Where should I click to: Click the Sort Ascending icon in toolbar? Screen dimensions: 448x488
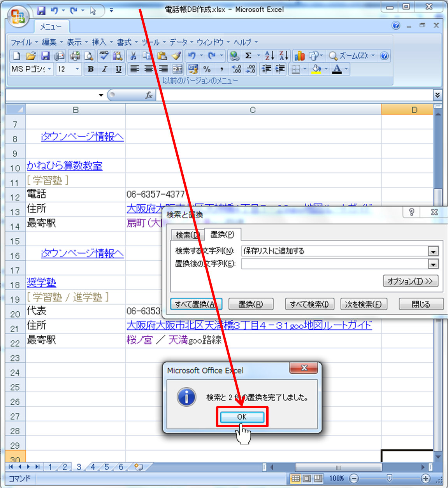click(x=269, y=56)
